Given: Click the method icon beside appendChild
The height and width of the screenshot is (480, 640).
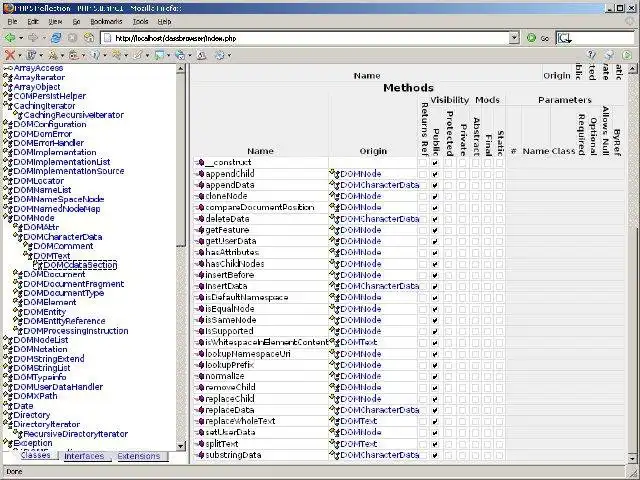Looking at the screenshot, I should [x=200, y=174].
